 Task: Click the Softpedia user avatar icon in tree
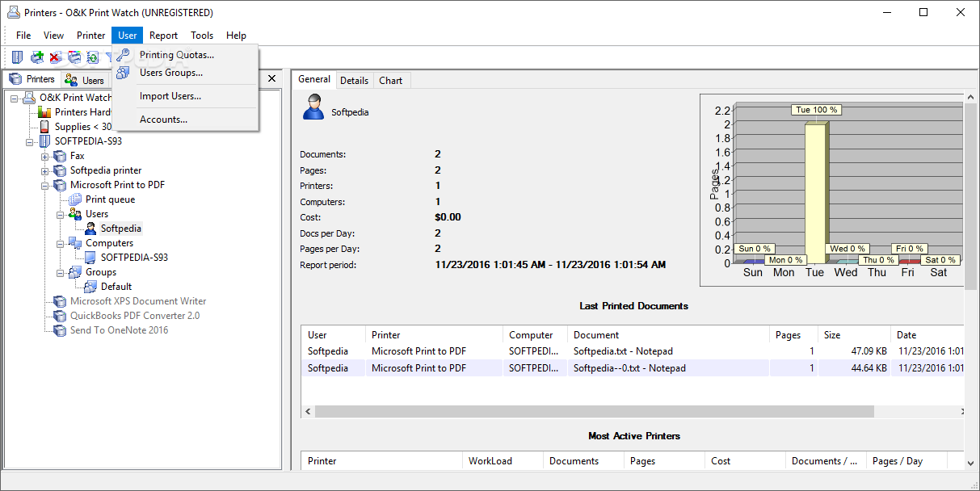pyautogui.click(x=90, y=229)
